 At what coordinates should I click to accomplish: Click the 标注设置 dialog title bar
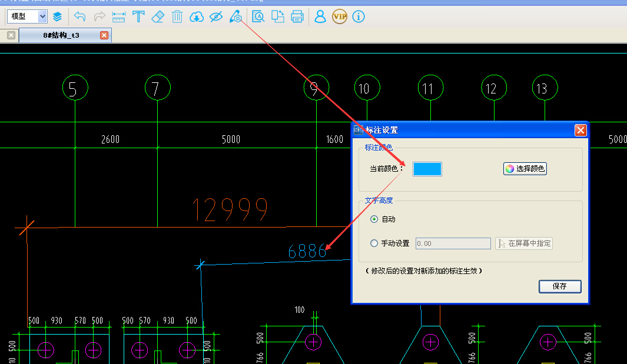470,131
